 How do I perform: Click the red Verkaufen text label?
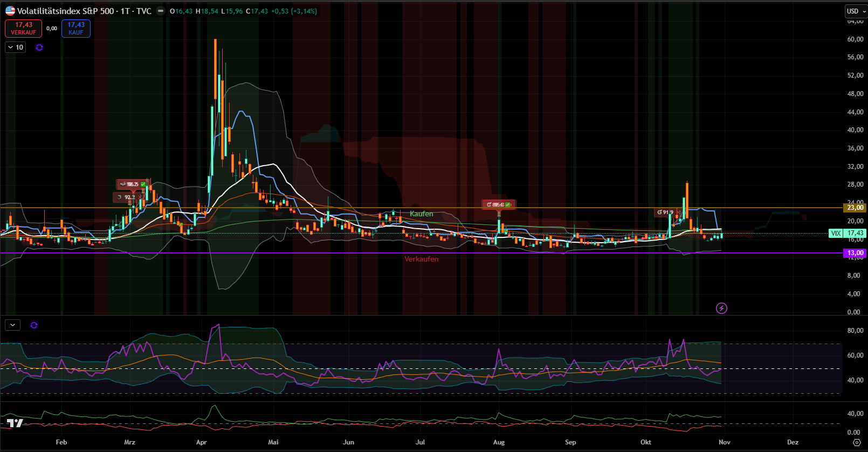[x=421, y=259]
